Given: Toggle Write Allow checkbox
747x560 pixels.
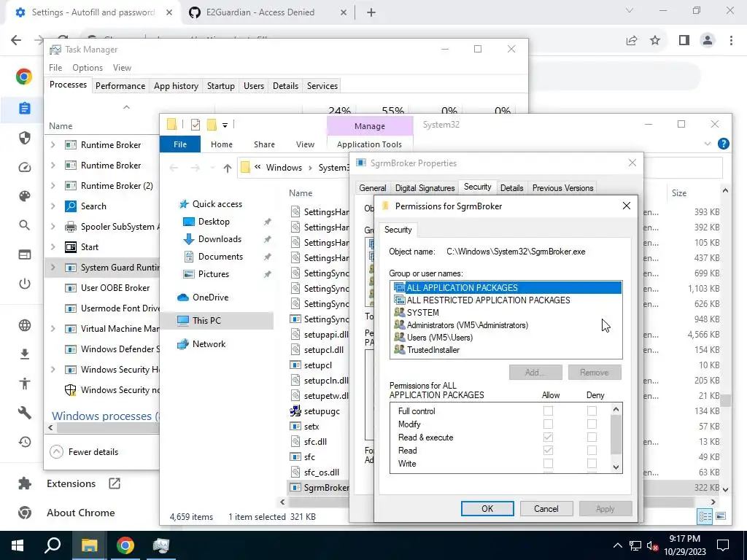Looking at the screenshot, I should 549,463.
